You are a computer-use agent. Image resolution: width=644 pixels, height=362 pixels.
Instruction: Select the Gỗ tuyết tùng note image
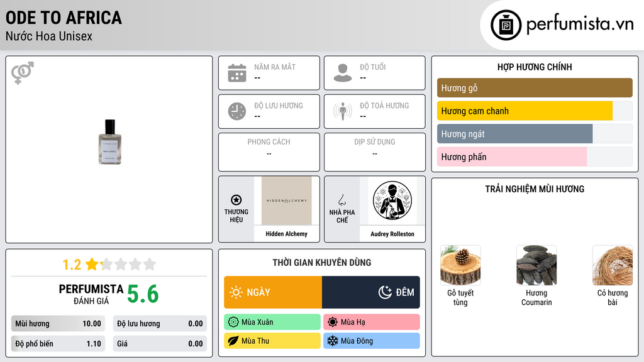click(460, 265)
